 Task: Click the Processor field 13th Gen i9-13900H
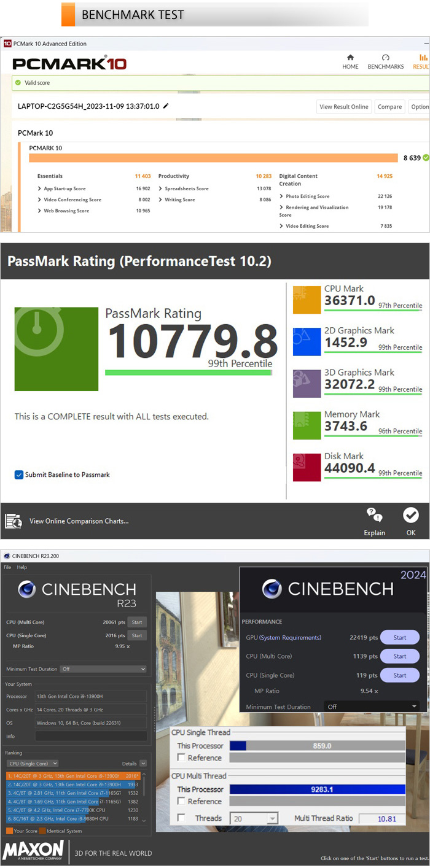(91, 696)
